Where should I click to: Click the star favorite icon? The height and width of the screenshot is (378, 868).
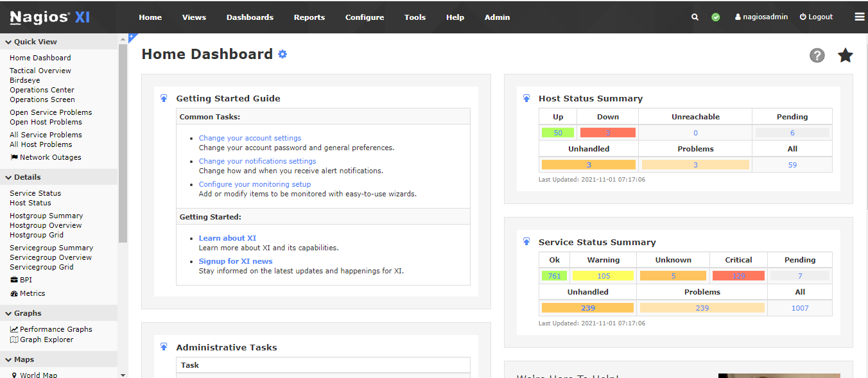[x=846, y=55]
